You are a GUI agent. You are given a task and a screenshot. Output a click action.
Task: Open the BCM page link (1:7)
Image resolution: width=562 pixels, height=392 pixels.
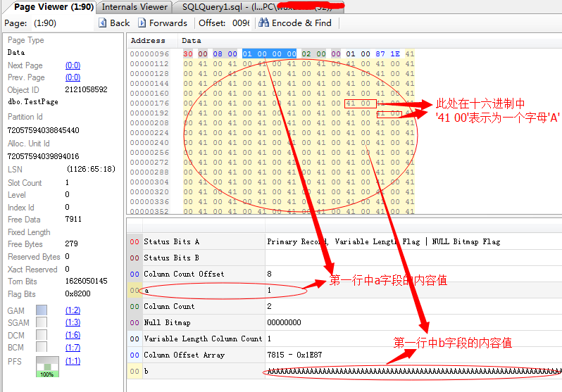click(x=73, y=348)
